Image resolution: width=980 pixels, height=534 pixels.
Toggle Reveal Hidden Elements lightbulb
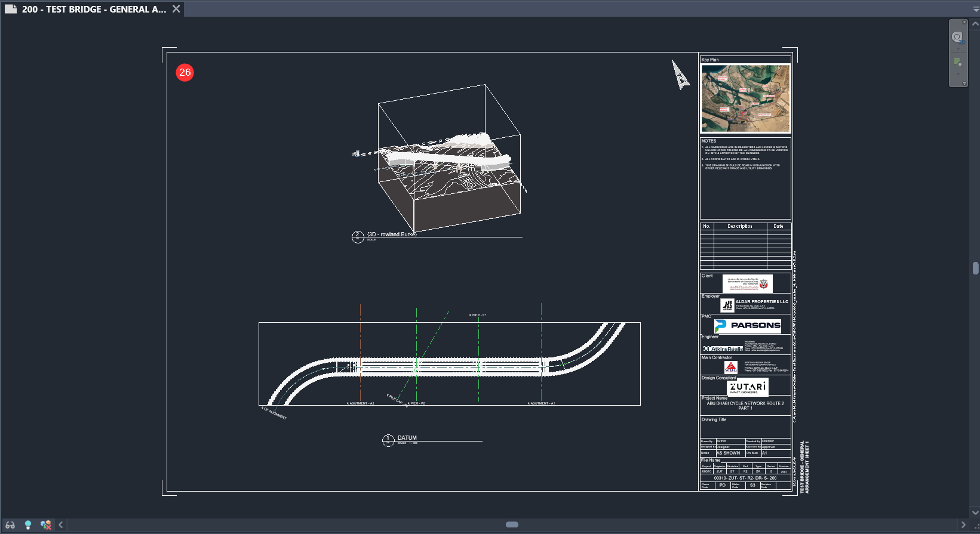coord(27,525)
